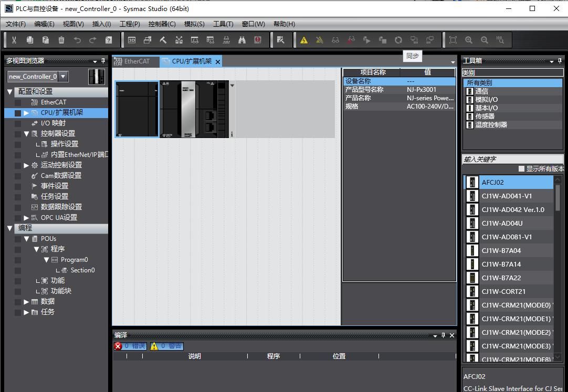Open the 控制器(C) menu

[162, 24]
